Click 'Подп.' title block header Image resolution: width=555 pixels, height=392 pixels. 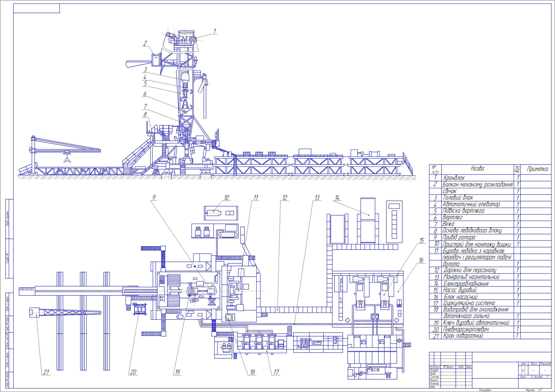tap(461, 367)
